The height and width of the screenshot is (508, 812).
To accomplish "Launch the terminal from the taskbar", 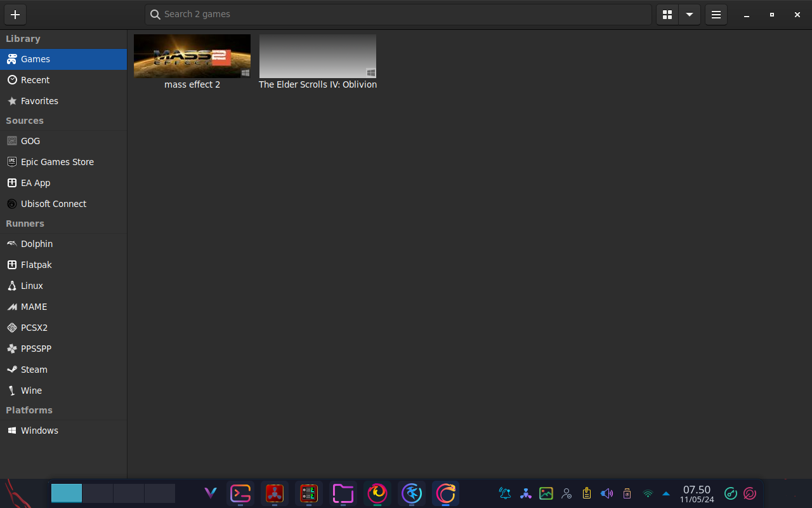I will click(x=240, y=493).
